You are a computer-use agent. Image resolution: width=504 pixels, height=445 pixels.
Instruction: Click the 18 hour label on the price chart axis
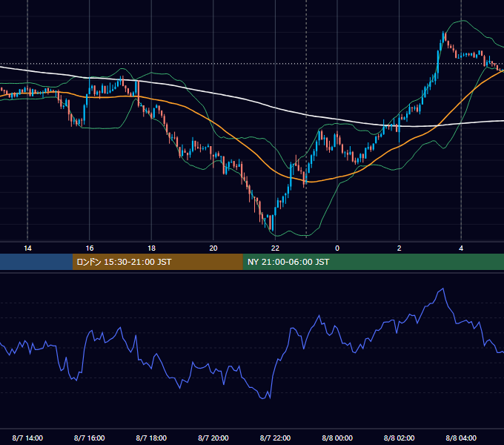151,248
